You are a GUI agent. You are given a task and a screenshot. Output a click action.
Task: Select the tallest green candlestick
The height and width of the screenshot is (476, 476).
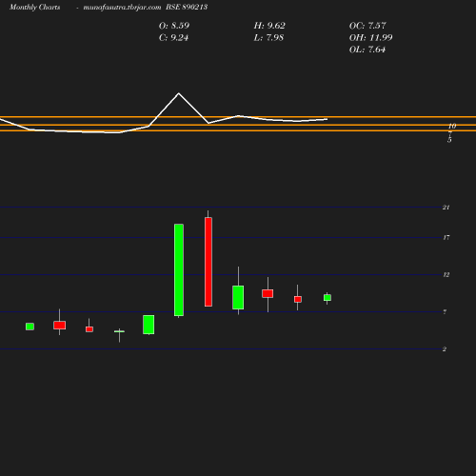(179, 270)
